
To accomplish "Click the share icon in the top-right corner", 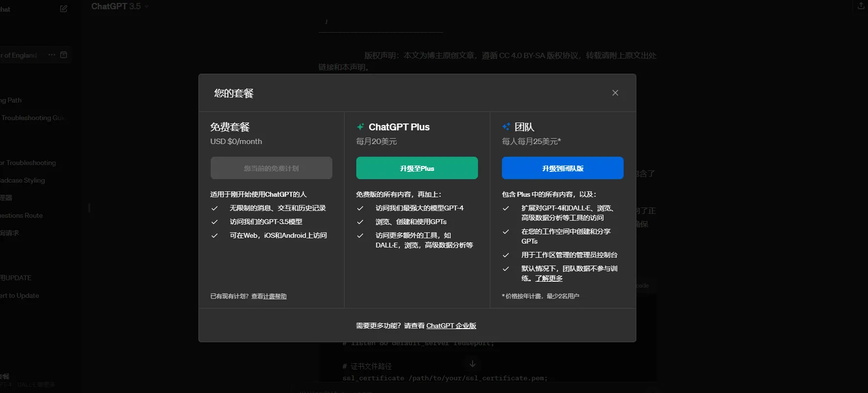I will pyautogui.click(x=861, y=6).
